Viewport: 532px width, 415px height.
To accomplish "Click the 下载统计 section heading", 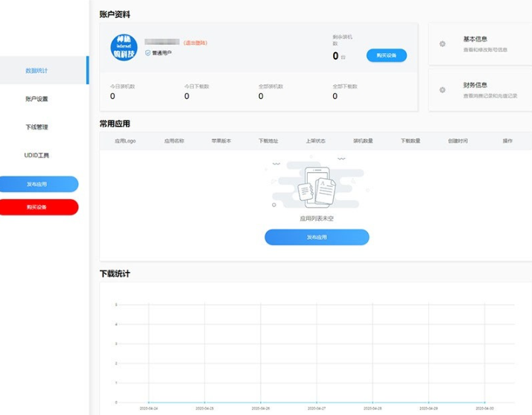I will click(115, 274).
